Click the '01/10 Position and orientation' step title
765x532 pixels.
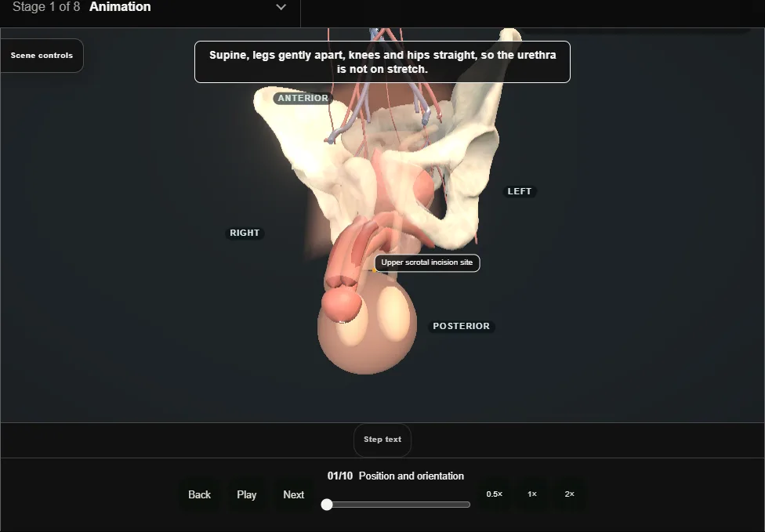(x=396, y=476)
